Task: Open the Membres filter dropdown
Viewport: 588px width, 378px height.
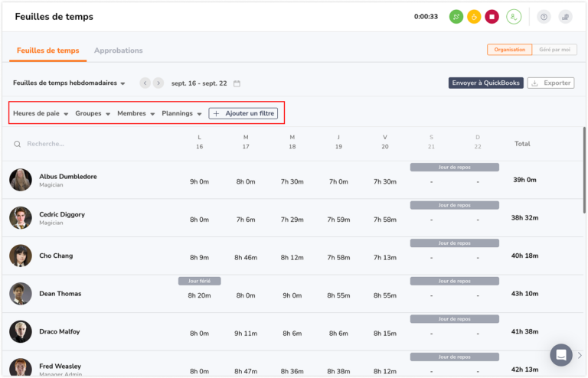Action: pos(136,113)
